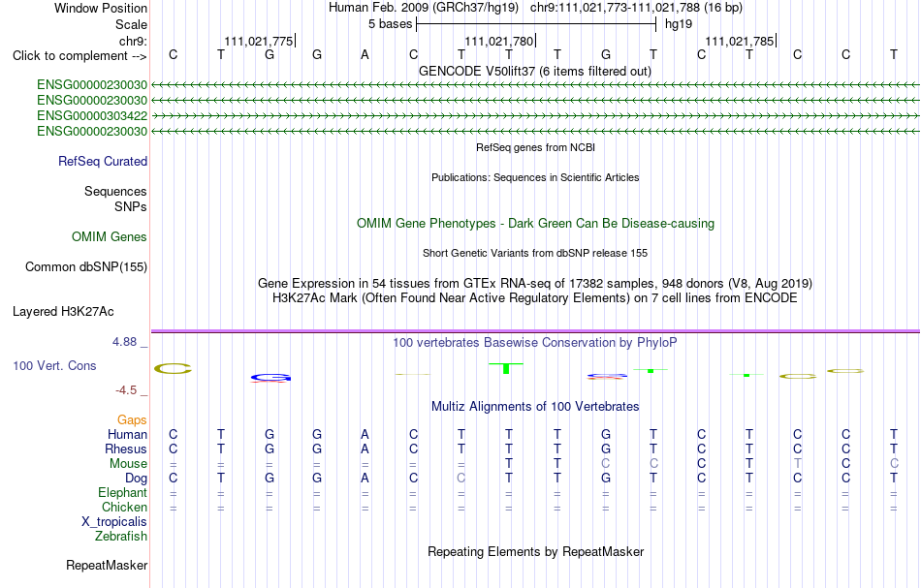Click the 'RefSeq genes from NCBI' track title

[535, 147]
